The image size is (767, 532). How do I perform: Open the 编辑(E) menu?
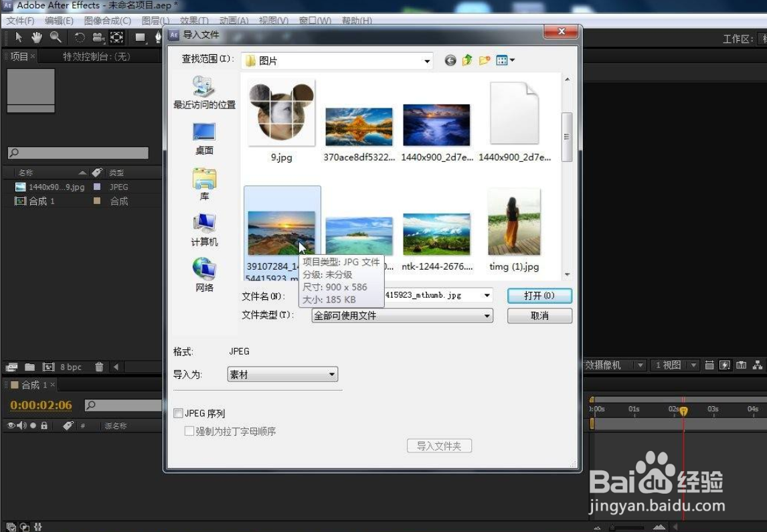click(59, 21)
